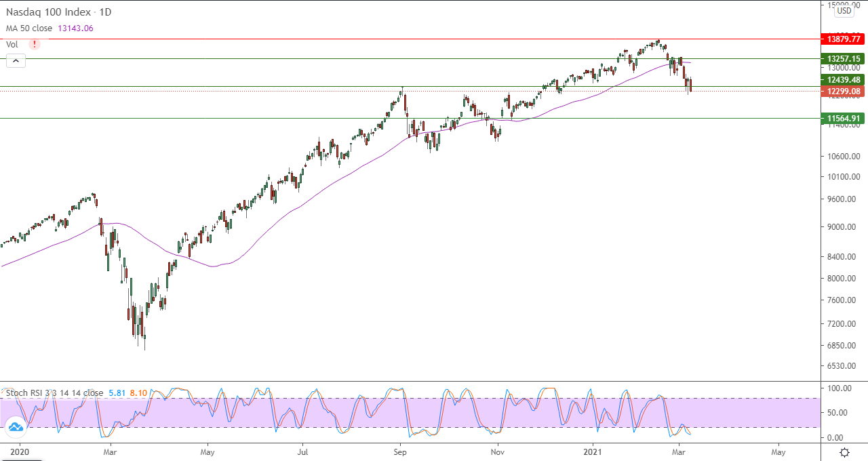Image resolution: width=868 pixels, height=461 pixels.
Task: Click the 11564.91 green price label
Action: click(x=843, y=119)
